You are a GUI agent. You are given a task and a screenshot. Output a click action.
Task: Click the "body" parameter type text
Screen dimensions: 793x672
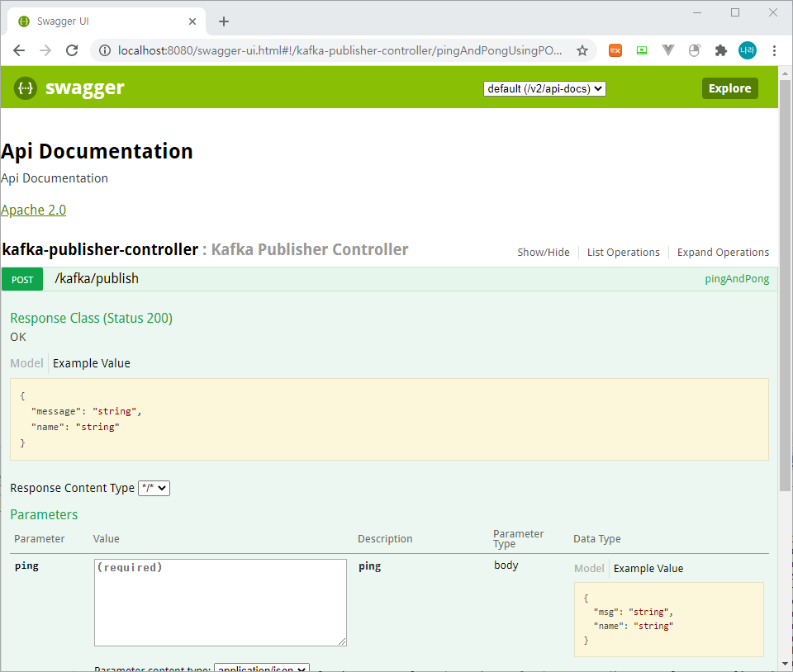point(506,565)
